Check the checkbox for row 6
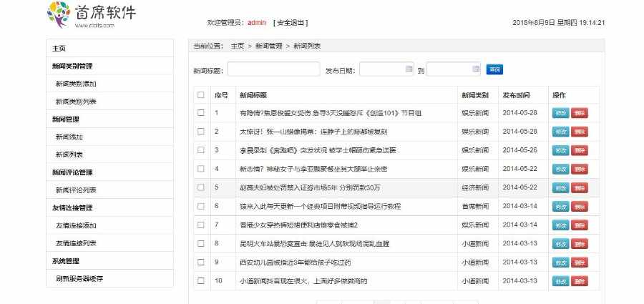 [x=201, y=206]
